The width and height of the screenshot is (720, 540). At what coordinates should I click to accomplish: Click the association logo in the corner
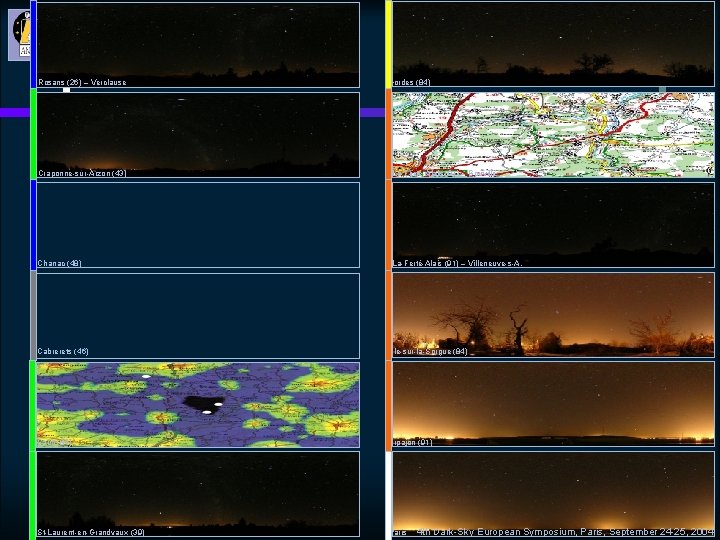(19, 35)
